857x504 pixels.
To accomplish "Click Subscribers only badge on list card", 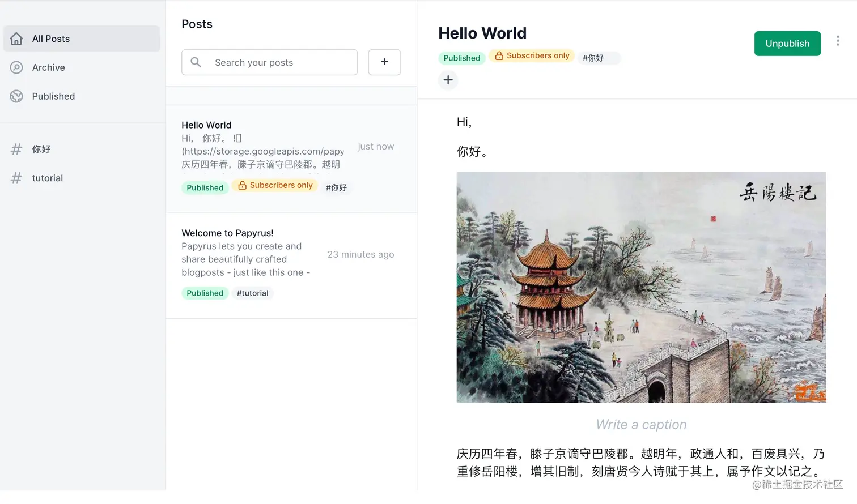I will pyautogui.click(x=275, y=185).
